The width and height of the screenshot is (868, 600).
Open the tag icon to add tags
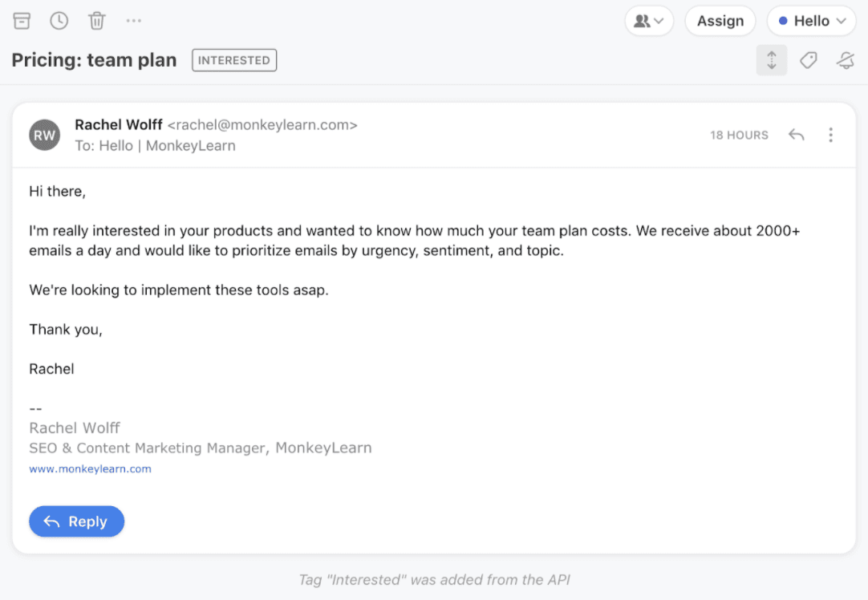tap(809, 60)
